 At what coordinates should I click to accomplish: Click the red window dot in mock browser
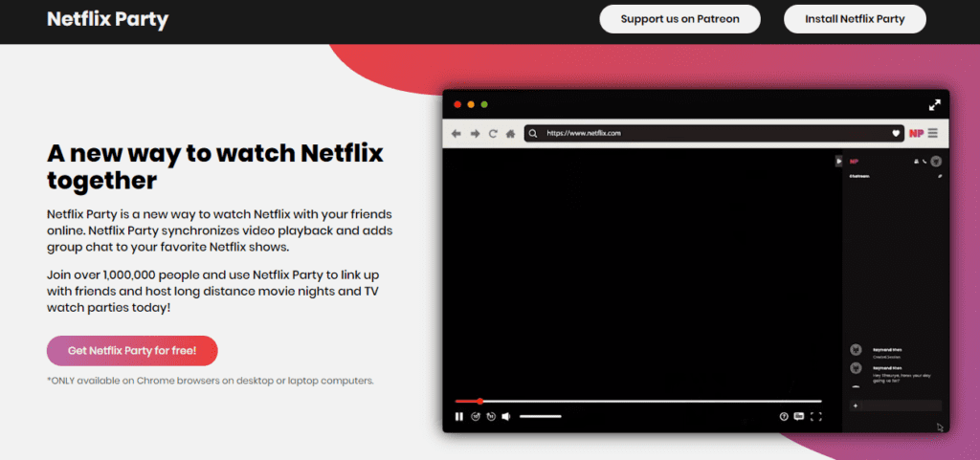(457, 104)
